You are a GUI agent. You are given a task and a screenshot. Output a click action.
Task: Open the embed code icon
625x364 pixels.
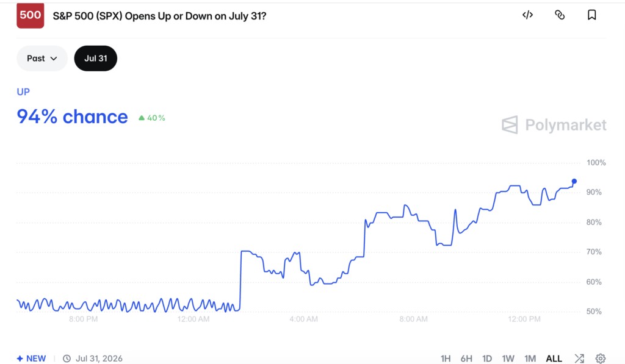click(527, 15)
